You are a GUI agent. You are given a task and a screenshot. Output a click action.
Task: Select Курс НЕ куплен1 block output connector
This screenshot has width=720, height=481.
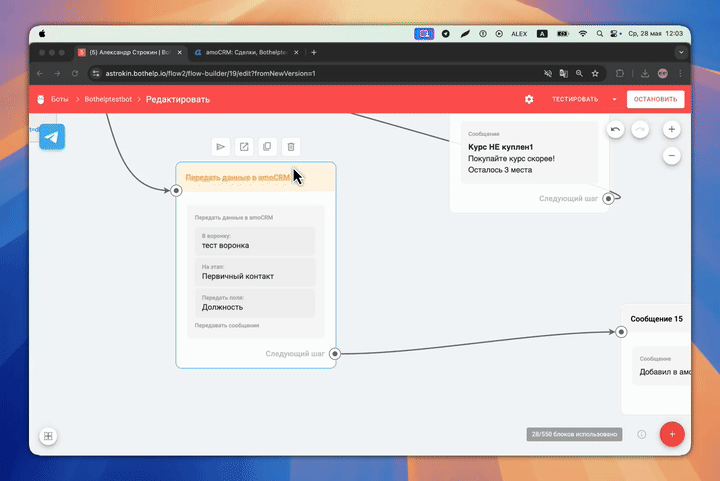tap(608, 199)
